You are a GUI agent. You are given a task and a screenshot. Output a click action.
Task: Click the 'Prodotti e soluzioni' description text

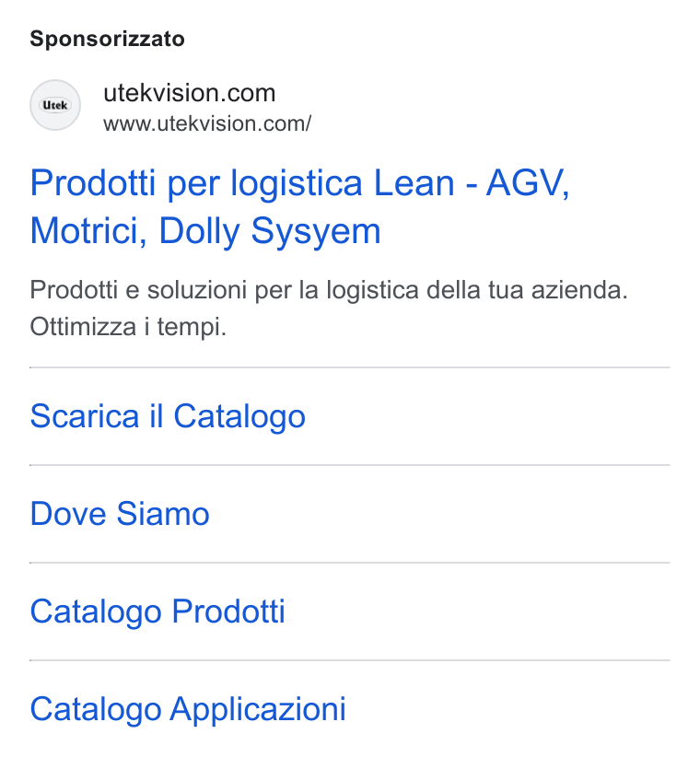329,290
